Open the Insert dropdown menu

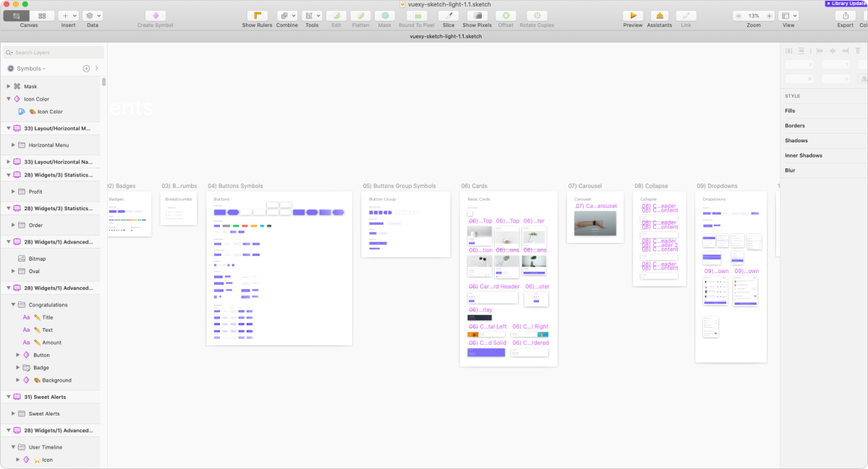point(68,15)
